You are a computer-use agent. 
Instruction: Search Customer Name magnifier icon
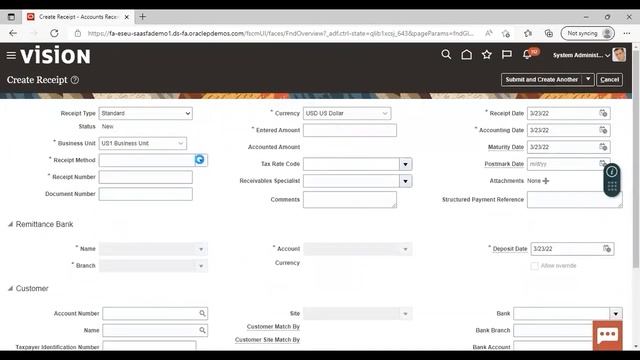point(202,330)
